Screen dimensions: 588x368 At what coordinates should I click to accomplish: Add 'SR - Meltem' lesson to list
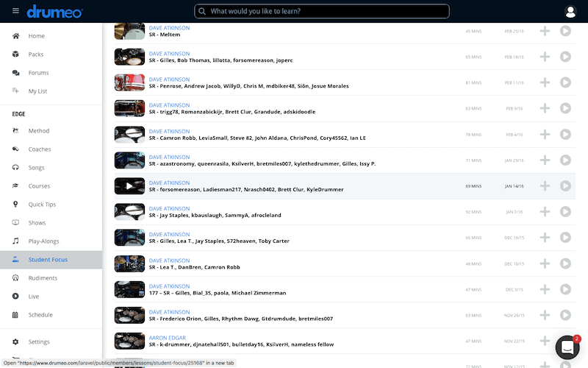545,31
